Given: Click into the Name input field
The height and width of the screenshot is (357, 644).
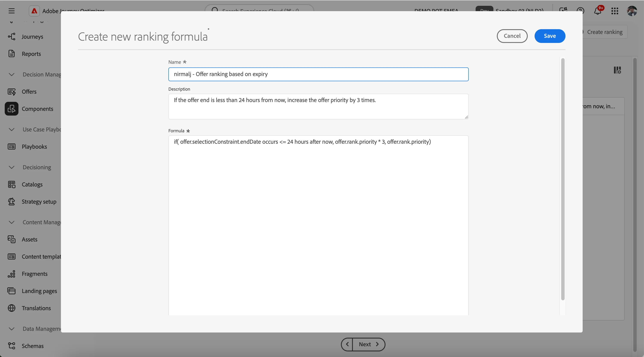Looking at the screenshot, I should 318,74.
